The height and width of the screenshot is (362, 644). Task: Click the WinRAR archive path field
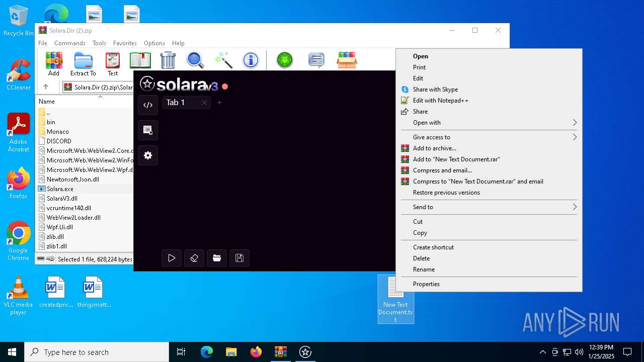point(98,87)
